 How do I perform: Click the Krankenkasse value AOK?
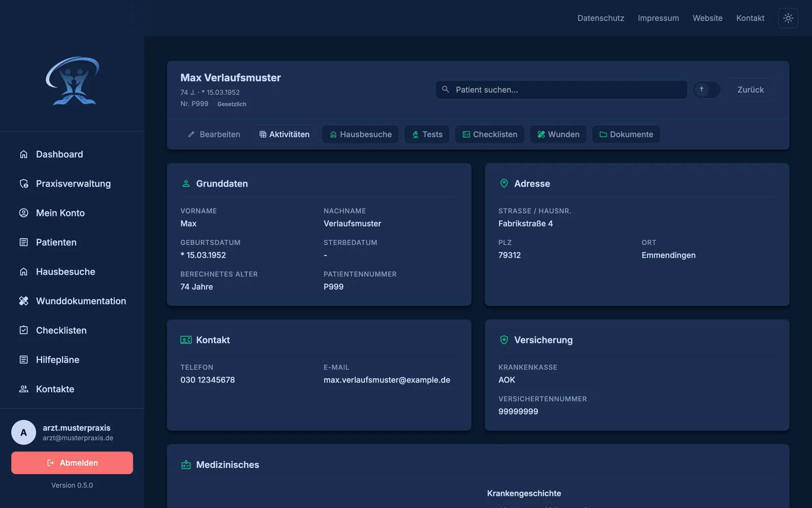(506, 380)
